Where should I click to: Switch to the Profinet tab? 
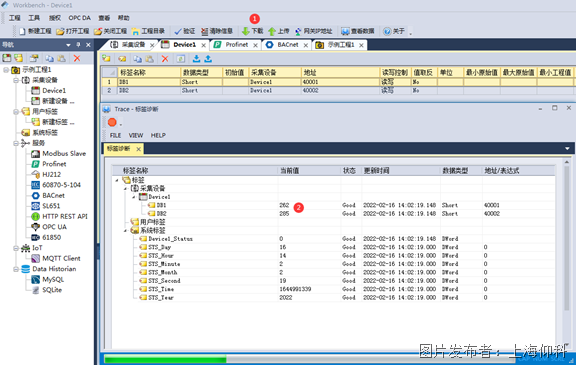(237, 44)
